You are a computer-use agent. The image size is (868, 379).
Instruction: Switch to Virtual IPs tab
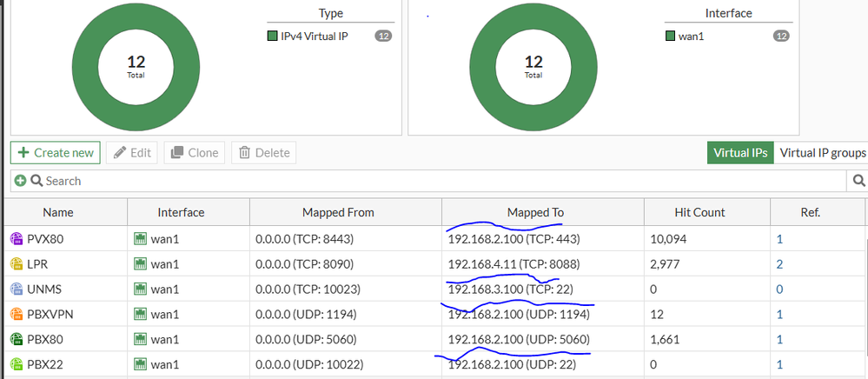pos(740,153)
